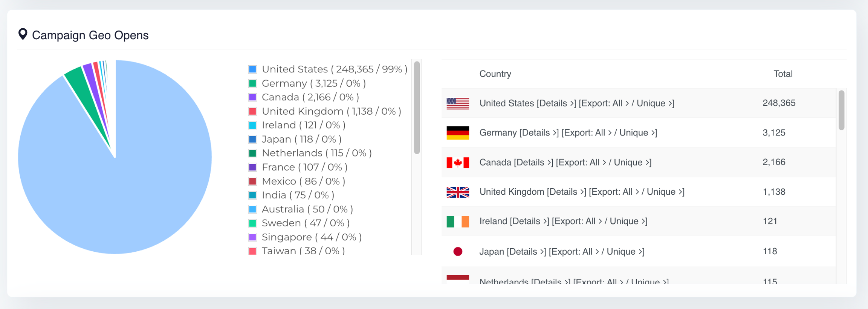Toggle United States series in chart legend
This screenshot has height=309, width=868.
334,69
